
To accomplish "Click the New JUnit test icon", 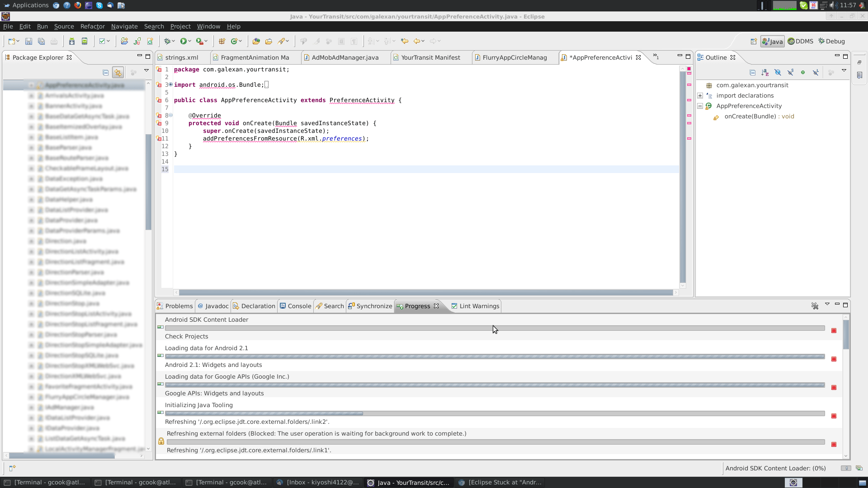I will tap(137, 42).
